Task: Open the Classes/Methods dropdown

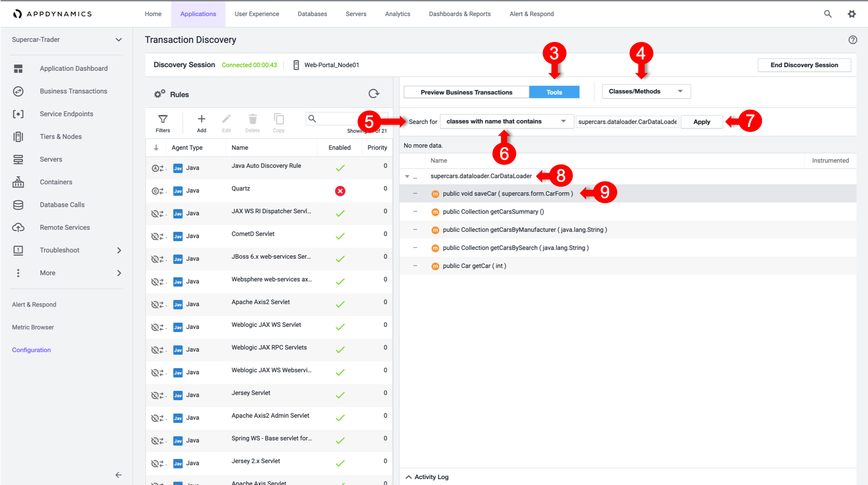Action: click(646, 91)
